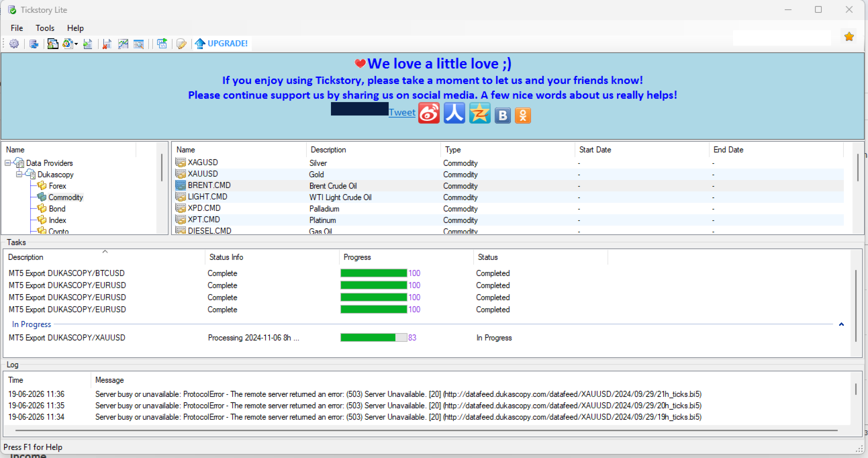868x458 pixels.
Task: Click the BTCUSD task progress bar
Action: 374,273
